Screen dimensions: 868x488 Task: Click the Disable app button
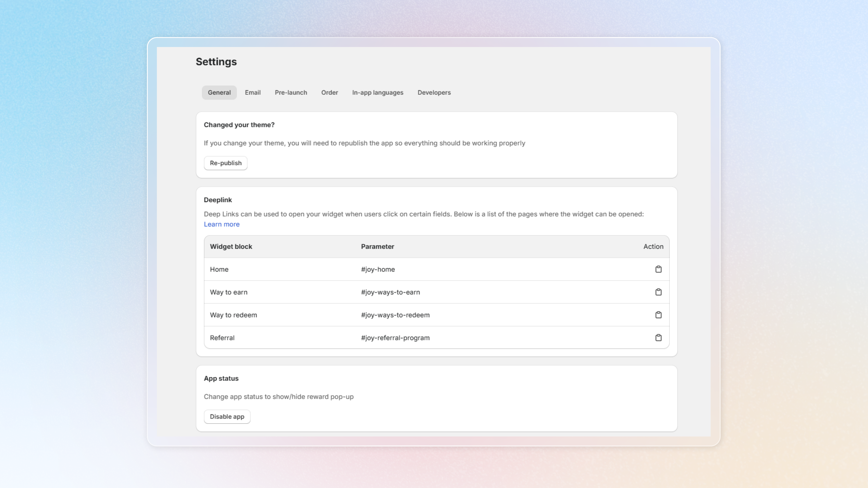pos(227,417)
